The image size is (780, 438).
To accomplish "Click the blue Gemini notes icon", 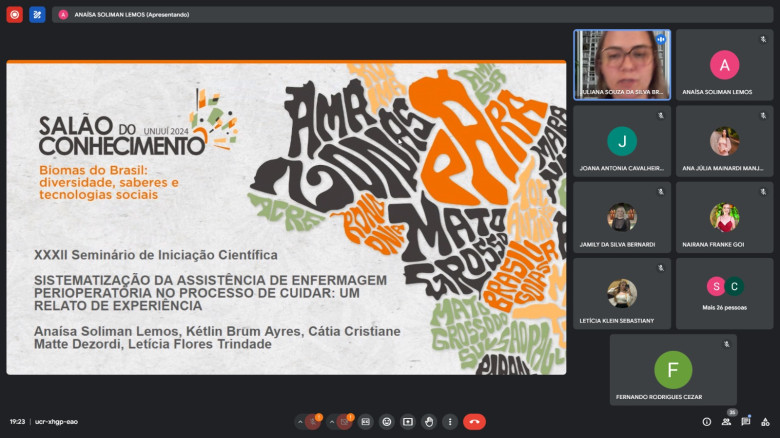I will [37, 15].
